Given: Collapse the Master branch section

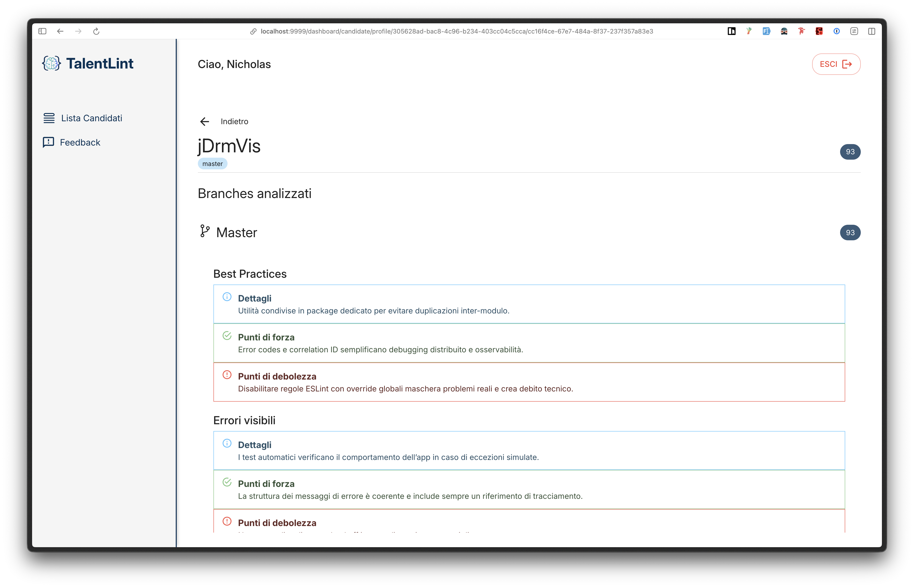Looking at the screenshot, I should coord(237,232).
